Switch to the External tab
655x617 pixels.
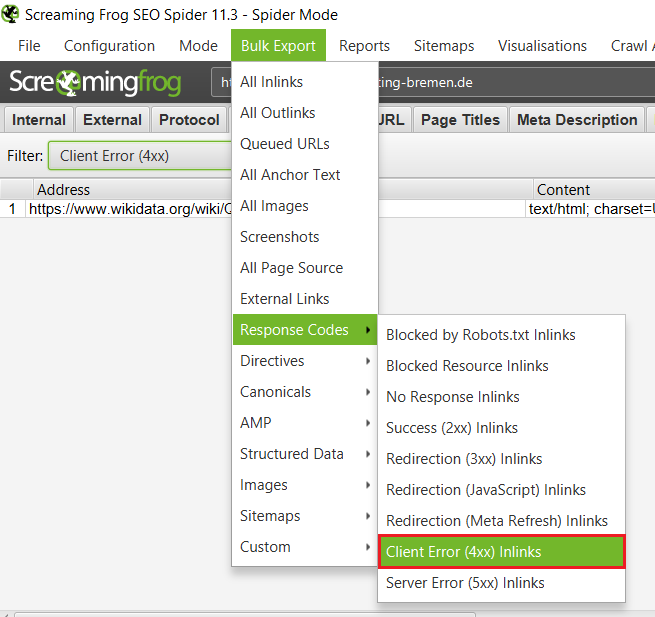pos(112,120)
